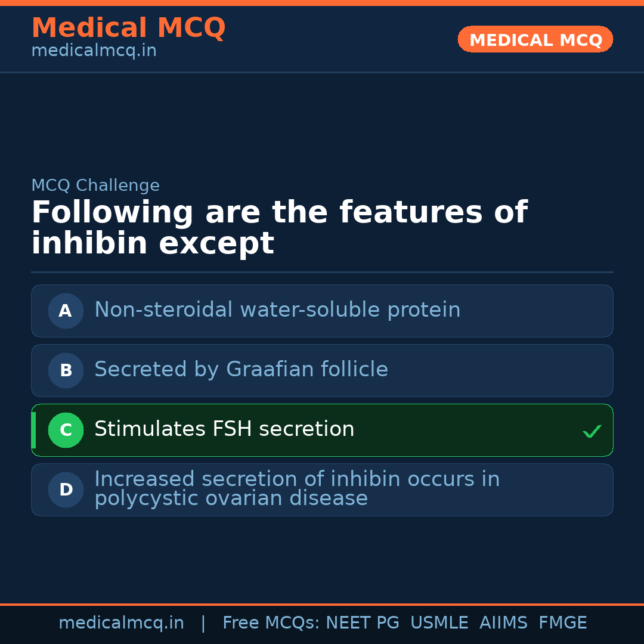Open the medicalmcq.in link under the header title

coord(94,51)
